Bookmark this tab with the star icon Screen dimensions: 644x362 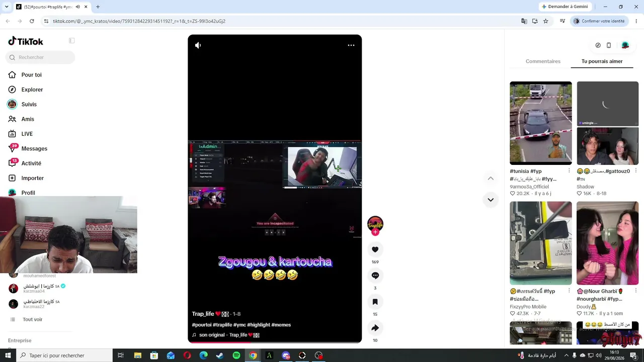[545, 21]
